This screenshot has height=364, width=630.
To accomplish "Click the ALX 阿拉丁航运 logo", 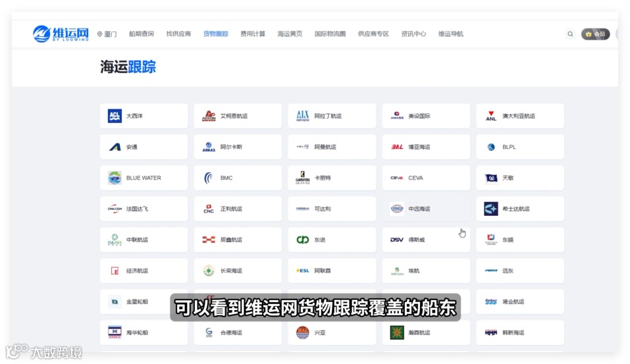I will point(303,116).
